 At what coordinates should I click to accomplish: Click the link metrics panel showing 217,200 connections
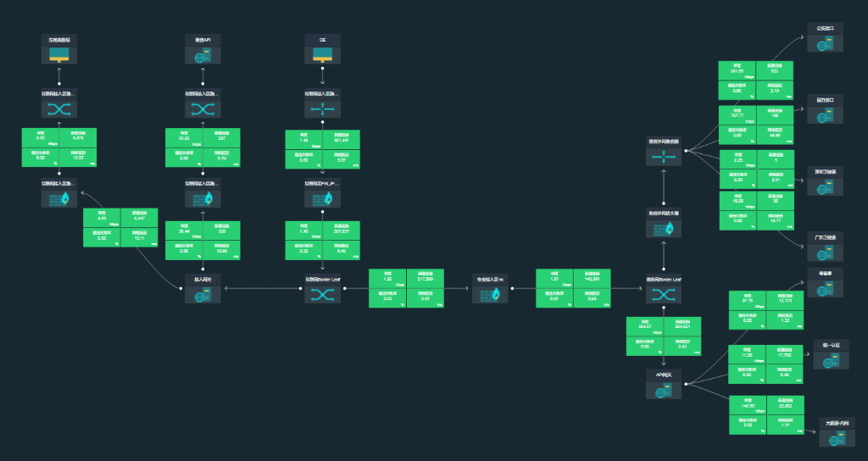pyautogui.click(x=407, y=286)
